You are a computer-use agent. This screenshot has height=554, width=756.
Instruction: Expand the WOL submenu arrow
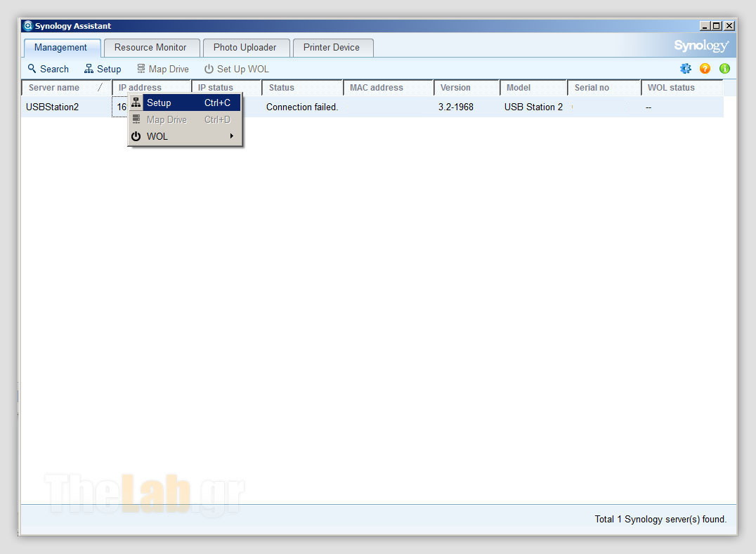coord(232,136)
